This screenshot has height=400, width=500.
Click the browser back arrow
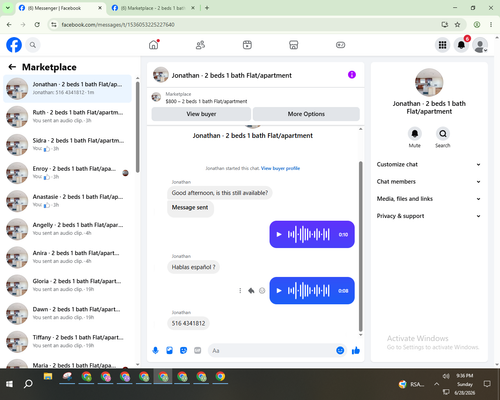[9, 24]
